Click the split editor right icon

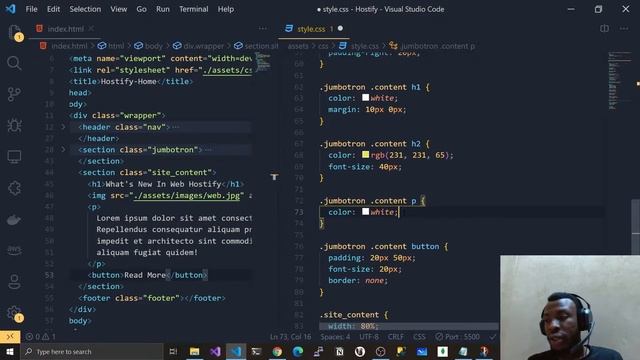(604, 29)
